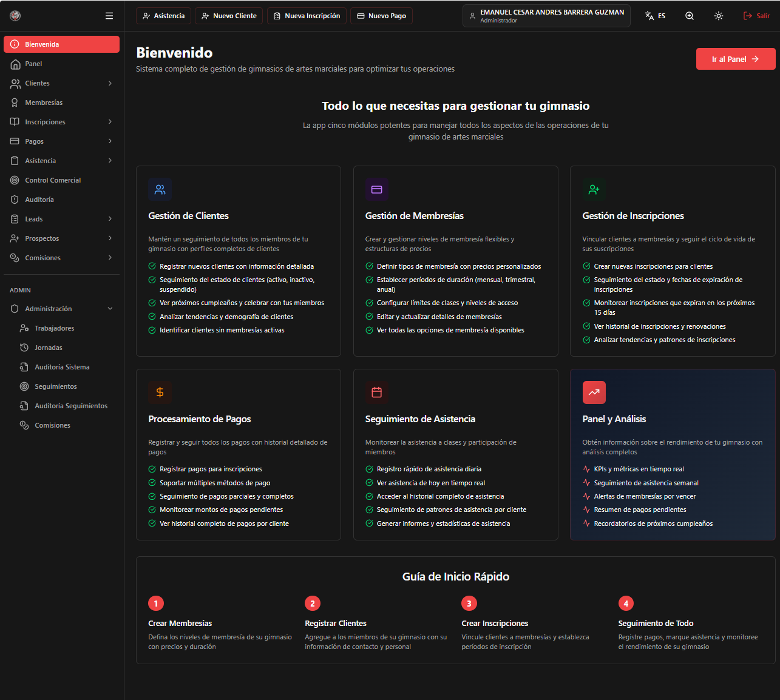Collapse the Administración section chevron

(x=110, y=309)
